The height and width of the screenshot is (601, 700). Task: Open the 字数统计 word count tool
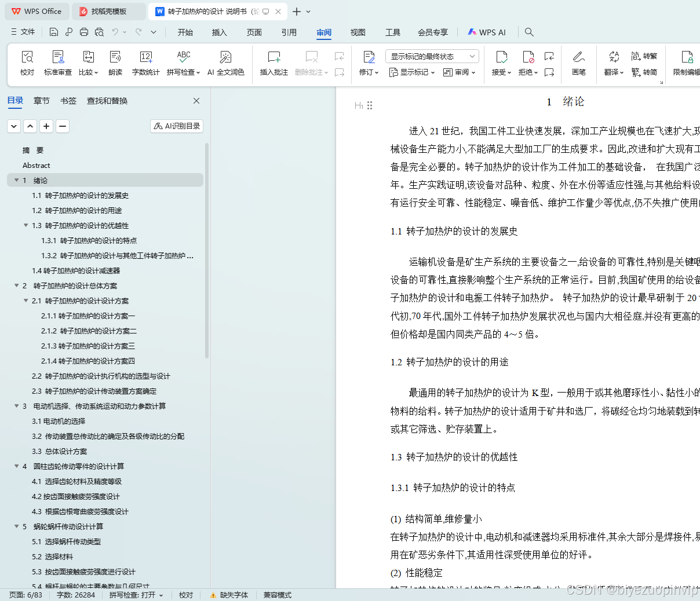click(146, 63)
